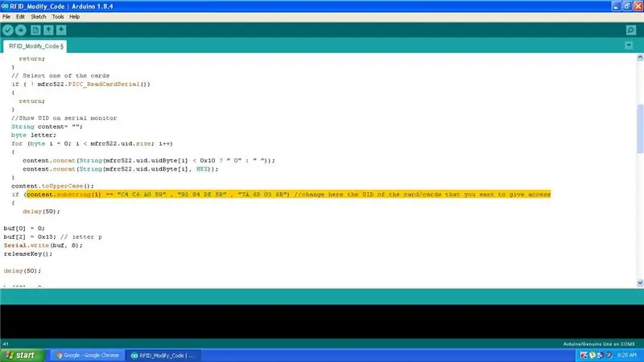Click the PICC_ReadCardSerial if statement

click(81, 84)
